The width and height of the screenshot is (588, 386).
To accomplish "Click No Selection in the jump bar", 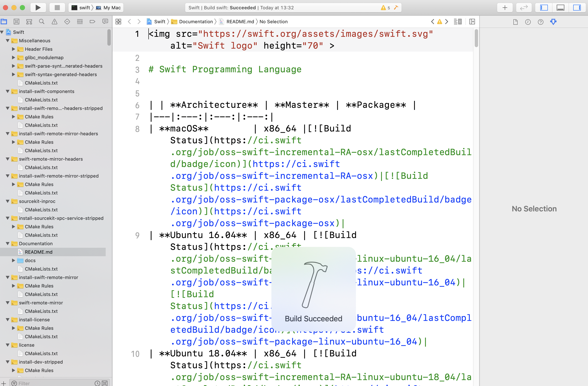I will pyautogui.click(x=273, y=22).
